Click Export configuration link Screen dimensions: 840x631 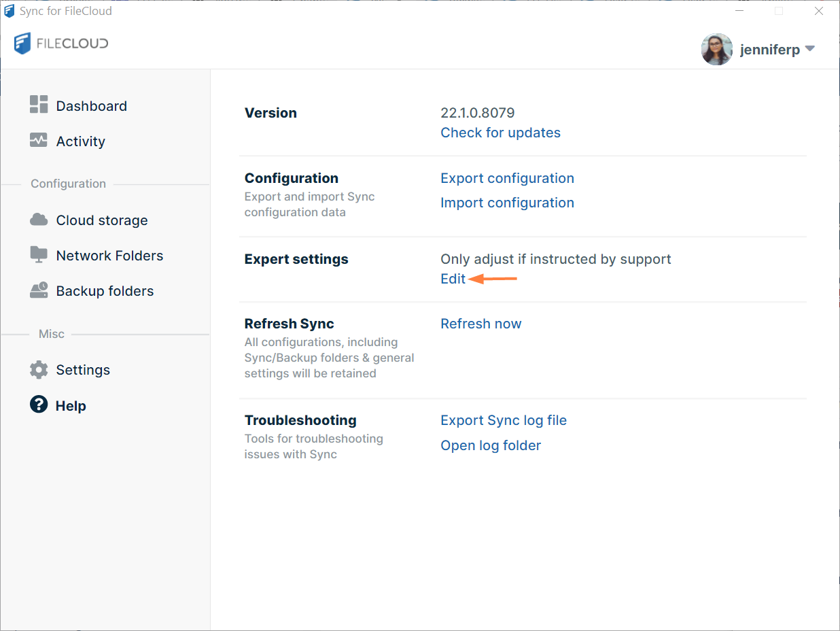pyautogui.click(x=507, y=178)
